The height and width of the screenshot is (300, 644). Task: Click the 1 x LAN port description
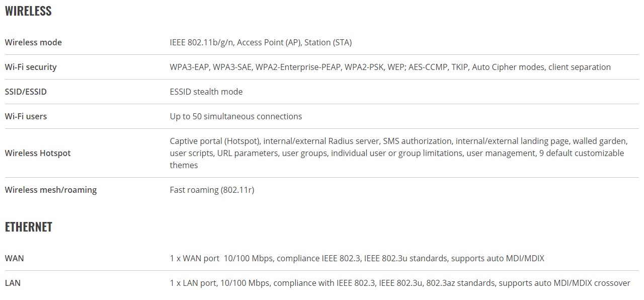coord(400,283)
